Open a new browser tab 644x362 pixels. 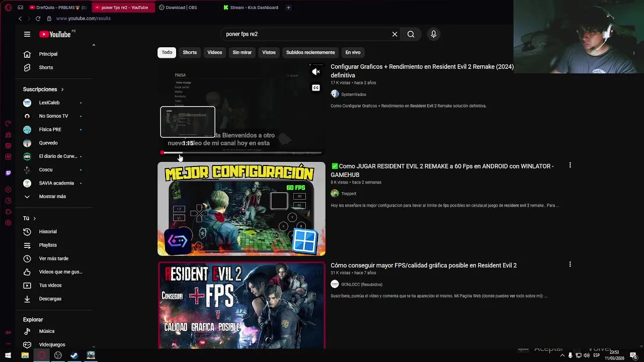pyautogui.click(x=288, y=8)
